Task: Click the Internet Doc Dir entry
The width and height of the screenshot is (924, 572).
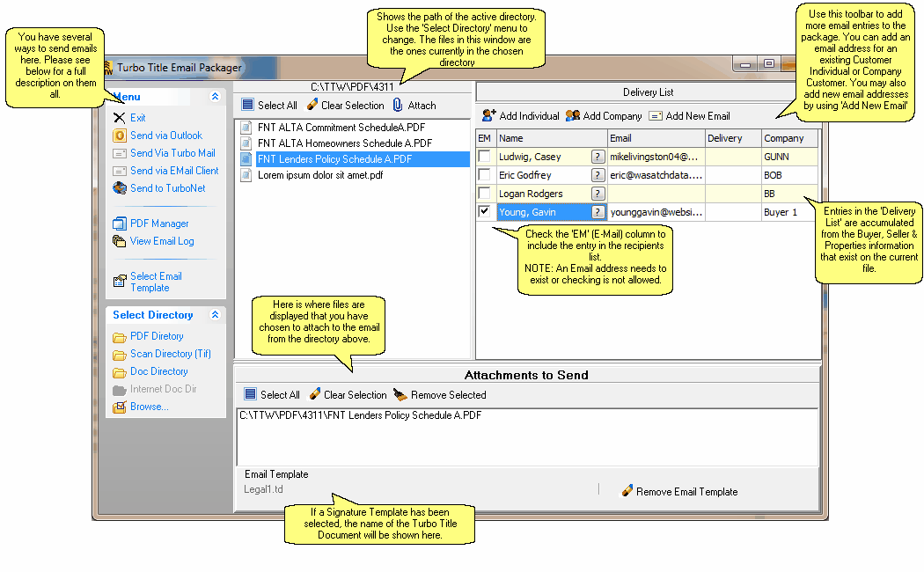Action: [x=163, y=389]
